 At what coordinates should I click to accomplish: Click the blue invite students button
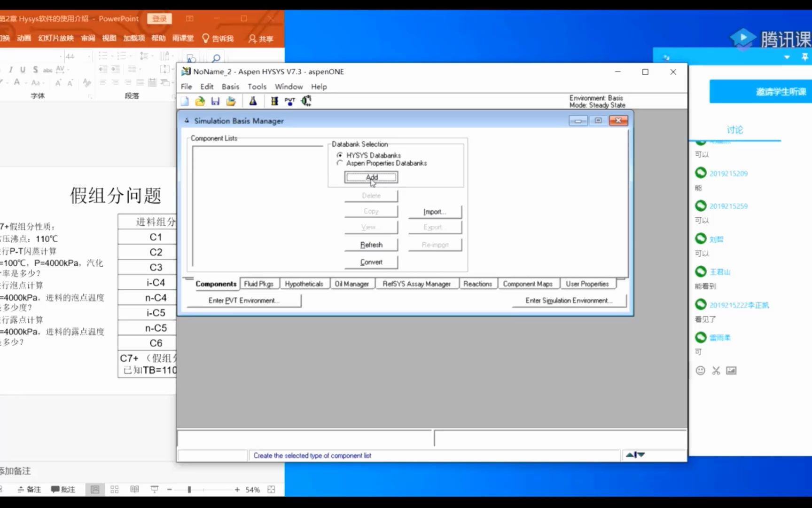pyautogui.click(x=761, y=91)
